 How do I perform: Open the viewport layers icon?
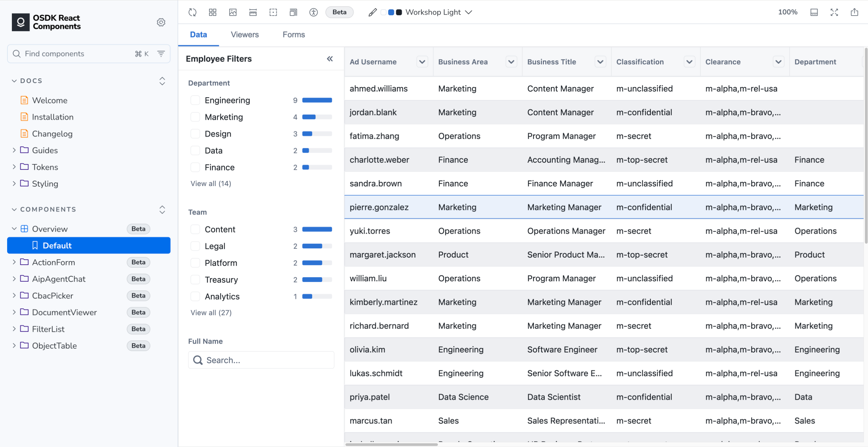point(293,12)
